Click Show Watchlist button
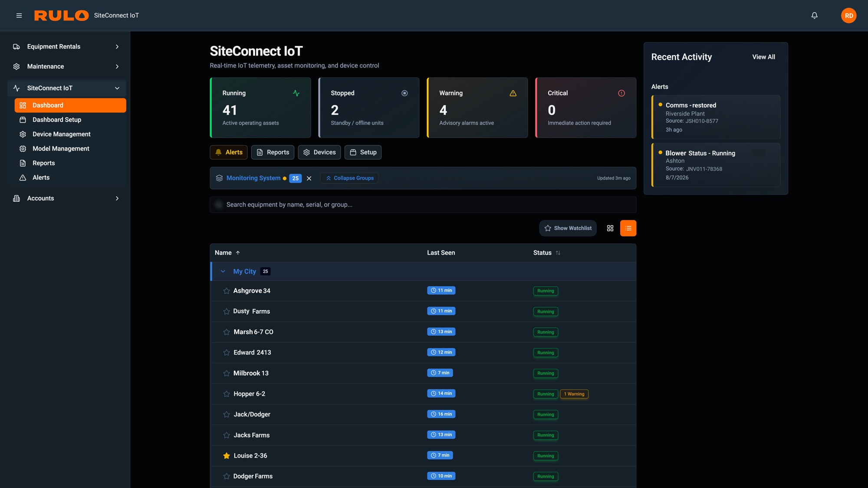 click(x=568, y=228)
